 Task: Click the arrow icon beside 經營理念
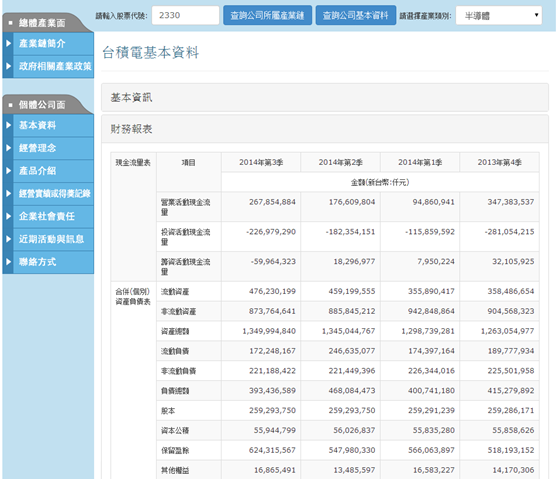pyautogui.click(x=9, y=148)
